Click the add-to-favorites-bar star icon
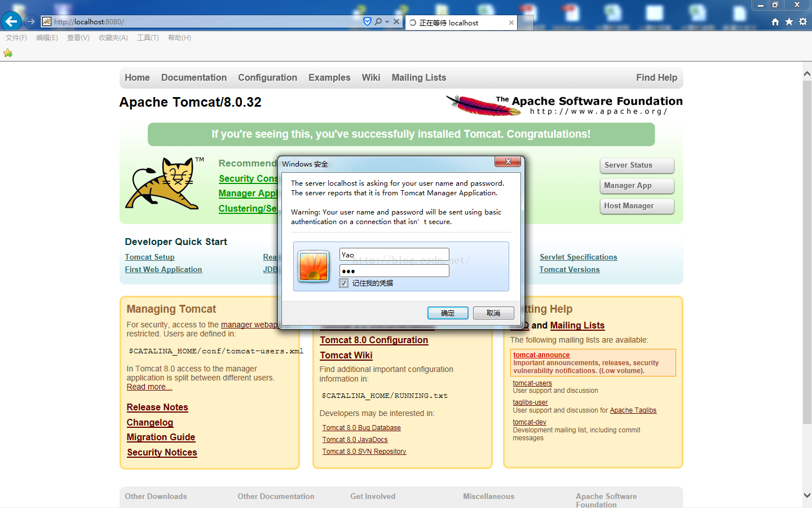The image size is (812, 508). tap(8, 53)
